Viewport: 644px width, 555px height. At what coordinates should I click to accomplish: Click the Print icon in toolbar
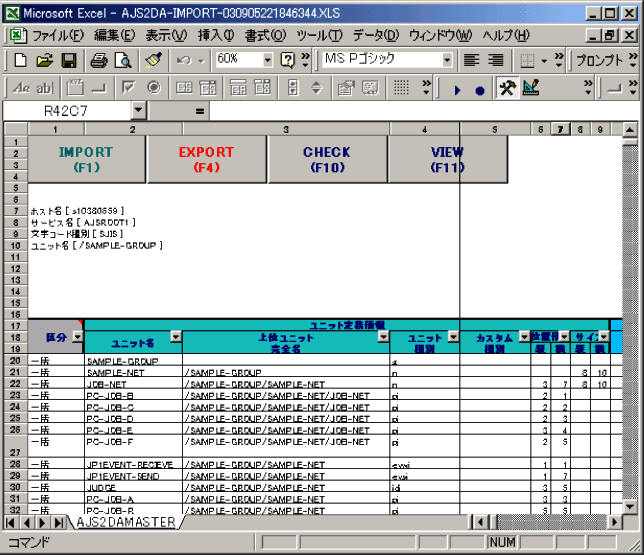99,61
